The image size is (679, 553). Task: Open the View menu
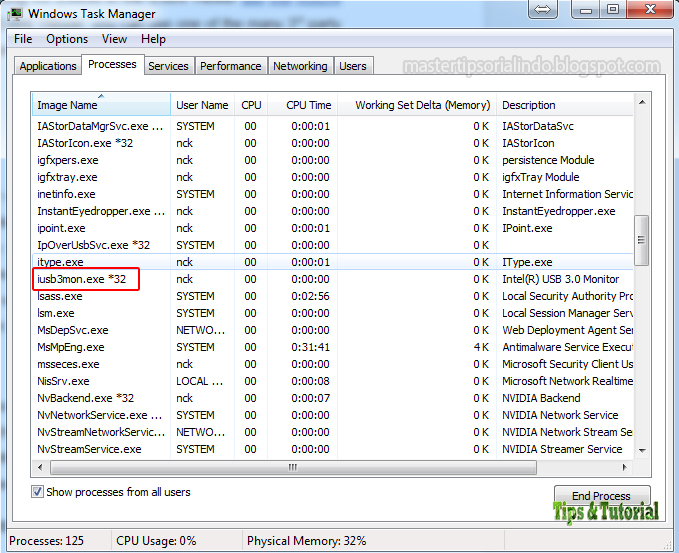click(x=114, y=39)
